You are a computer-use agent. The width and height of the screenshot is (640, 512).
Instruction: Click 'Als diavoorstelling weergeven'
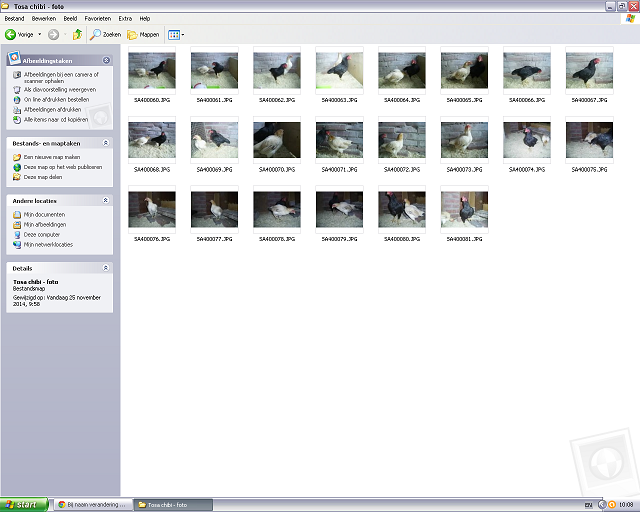pos(55,89)
